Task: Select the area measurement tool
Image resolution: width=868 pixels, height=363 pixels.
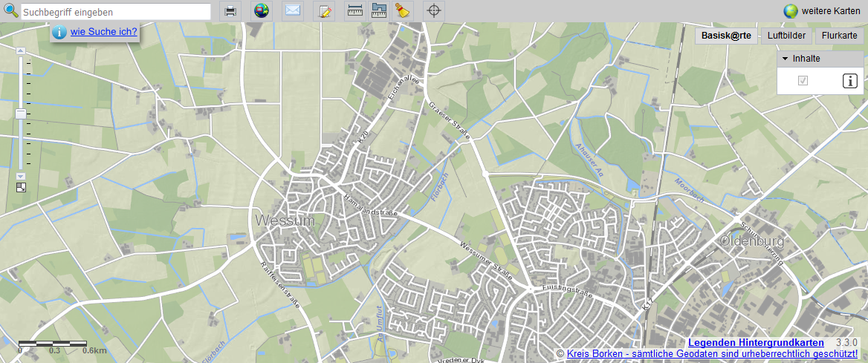Action: (379, 10)
